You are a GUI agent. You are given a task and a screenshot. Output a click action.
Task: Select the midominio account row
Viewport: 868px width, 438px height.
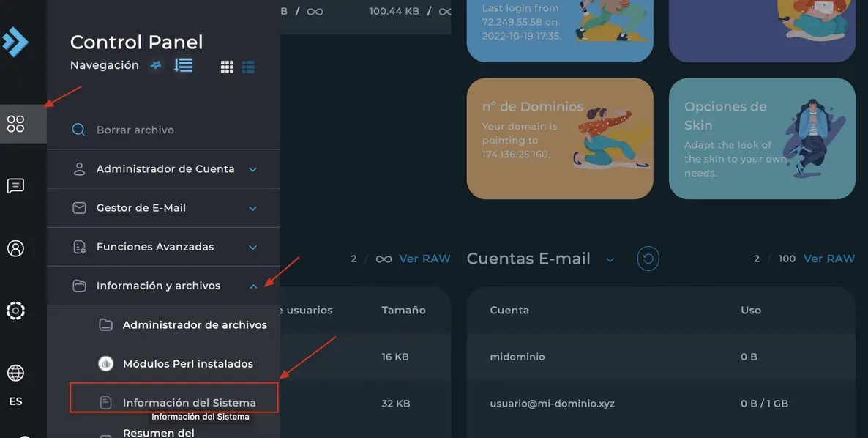point(661,357)
